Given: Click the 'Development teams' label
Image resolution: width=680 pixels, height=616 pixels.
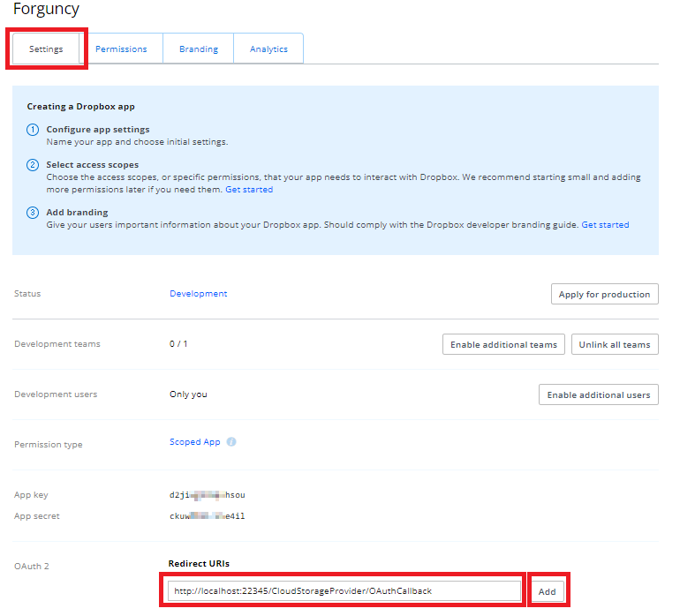Looking at the screenshot, I should [57, 344].
